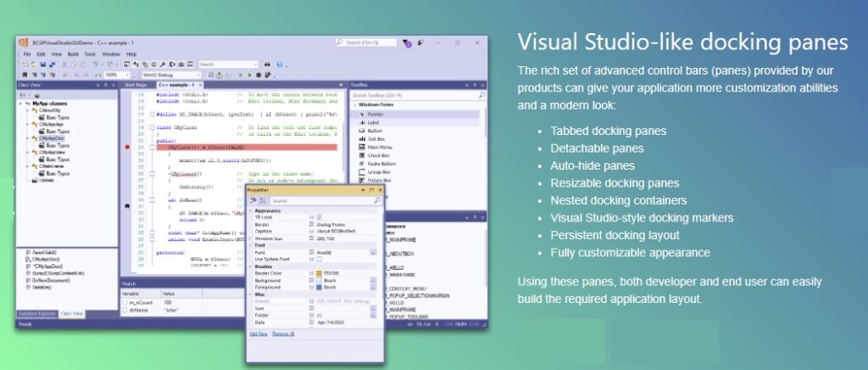Click the orange Border Color swatch
The height and width of the screenshot is (370, 868).
(320, 274)
